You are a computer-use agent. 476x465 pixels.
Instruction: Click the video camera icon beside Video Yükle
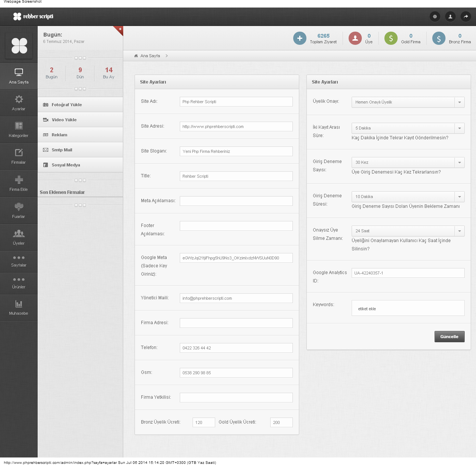click(46, 120)
